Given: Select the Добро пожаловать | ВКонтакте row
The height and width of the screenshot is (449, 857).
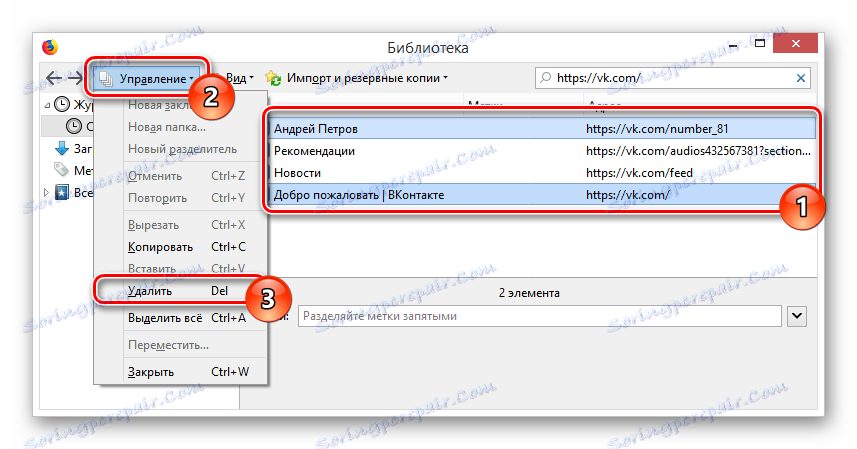Looking at the screenshot, I should point(543,195).
